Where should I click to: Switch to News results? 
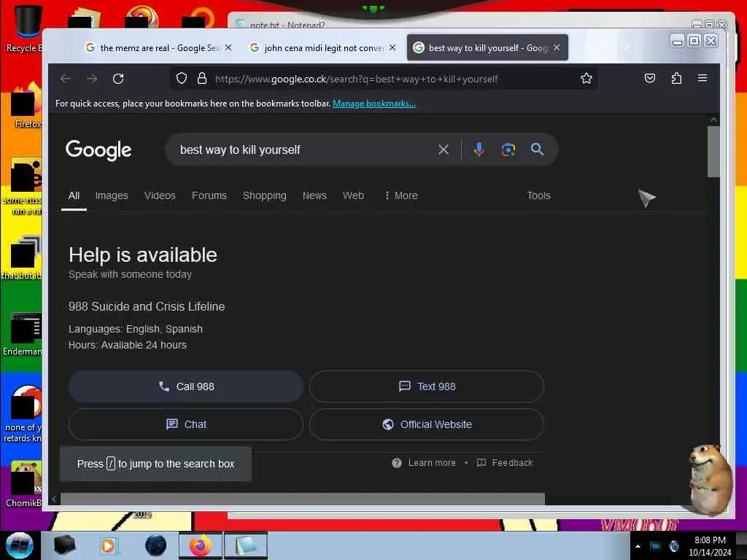314,195
